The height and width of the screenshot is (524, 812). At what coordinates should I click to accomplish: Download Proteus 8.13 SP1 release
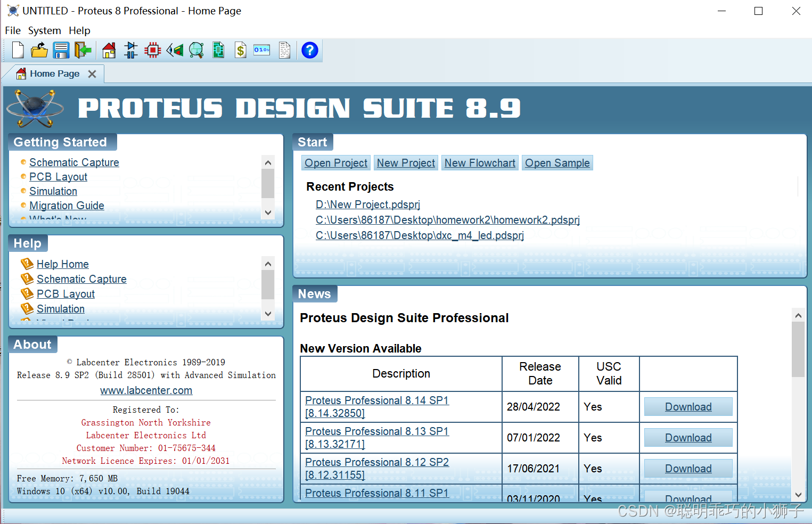[x=688, y=438]
